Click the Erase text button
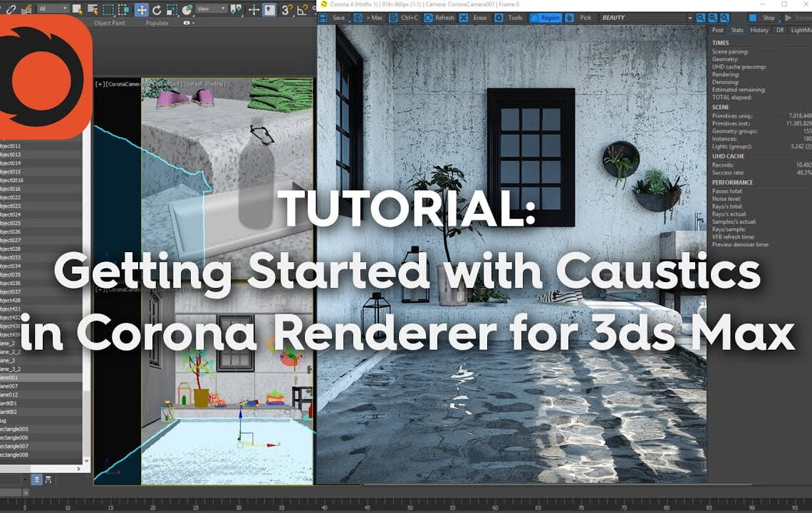 pyautogui.click(x=480, y=18)
